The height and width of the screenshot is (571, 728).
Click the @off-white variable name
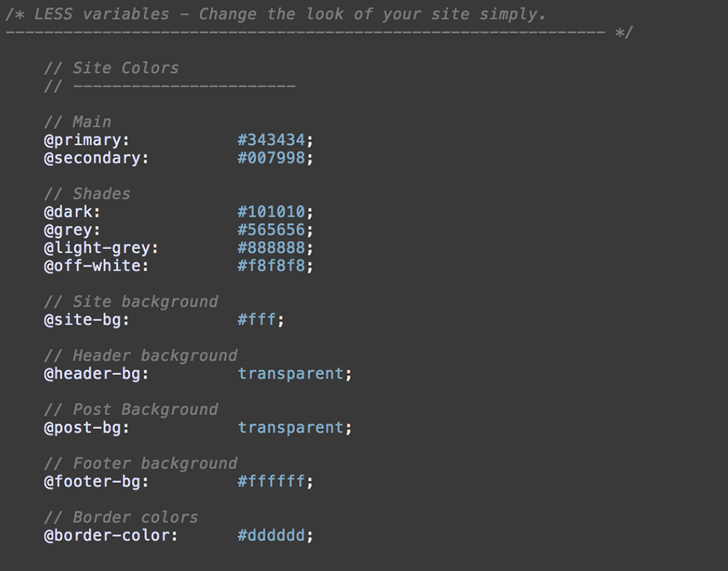click(x=95, y=266)
